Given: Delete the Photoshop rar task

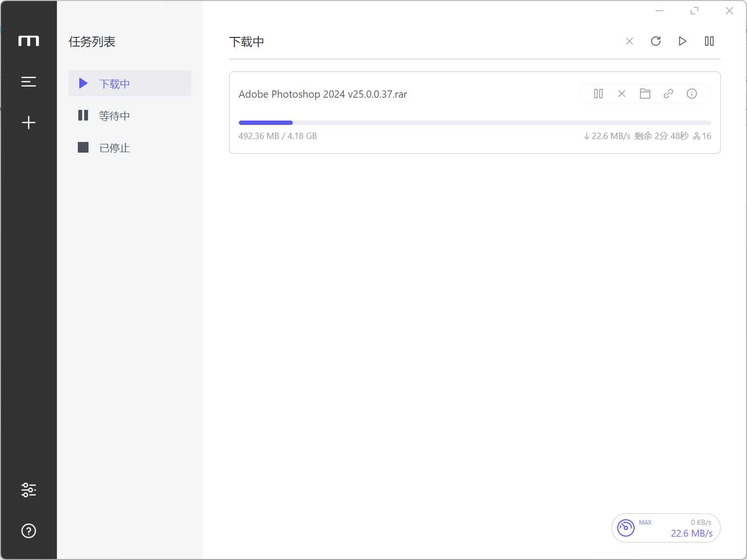Looking at the screenshot, I should (622, 94).
